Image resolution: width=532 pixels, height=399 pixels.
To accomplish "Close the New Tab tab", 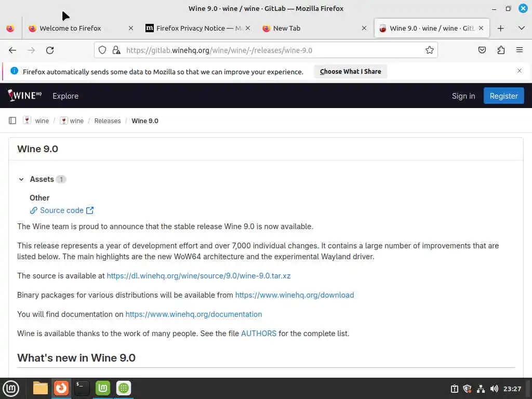I will [x=364, y=29].
